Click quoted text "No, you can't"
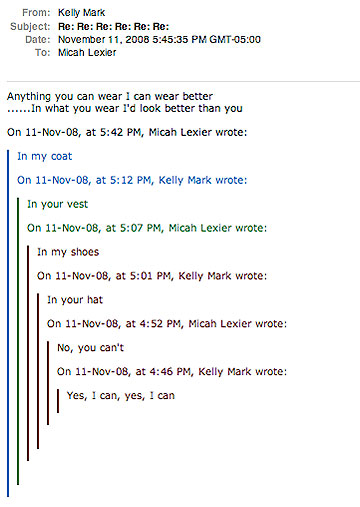 pyautogui.click(x=90, y=348)
